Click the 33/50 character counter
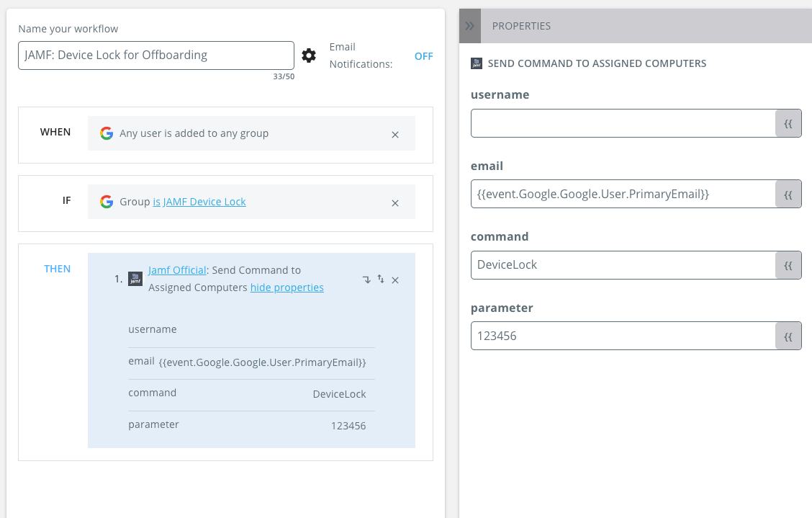This screenshot has height=518, width=812. [284, 77]
